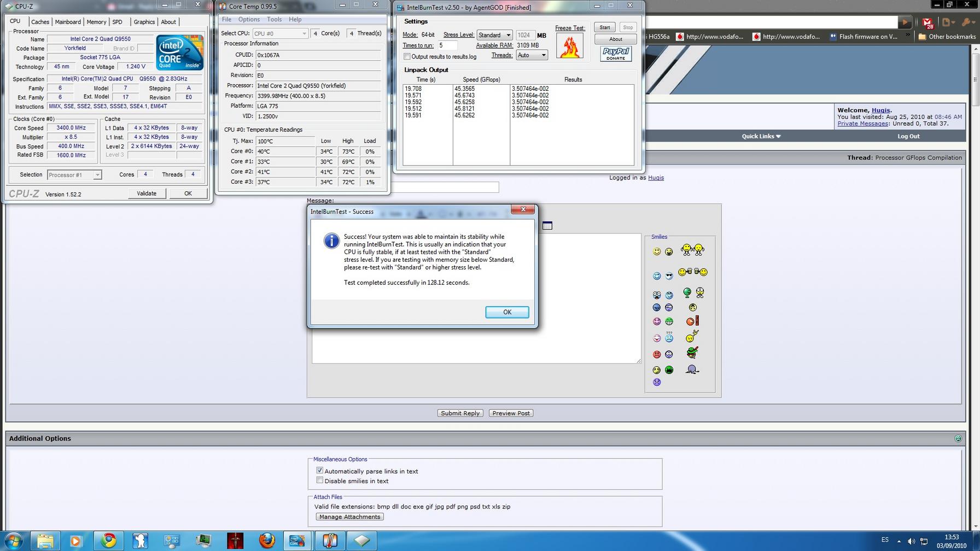Click Submit Reply button
Image resolution: width=980 pixels, height=551 pixels.
(460, 413)
